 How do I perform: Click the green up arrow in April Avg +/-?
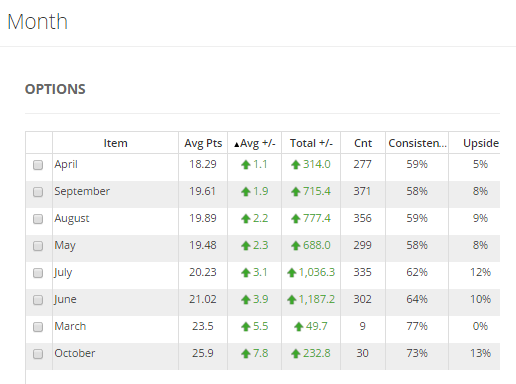click(x=246, y=165)
